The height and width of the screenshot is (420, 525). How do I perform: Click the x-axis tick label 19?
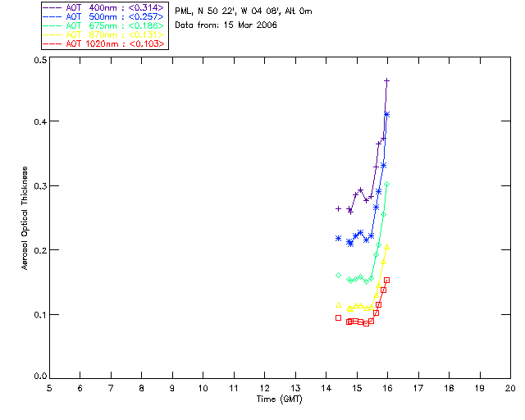pos(480,388)
